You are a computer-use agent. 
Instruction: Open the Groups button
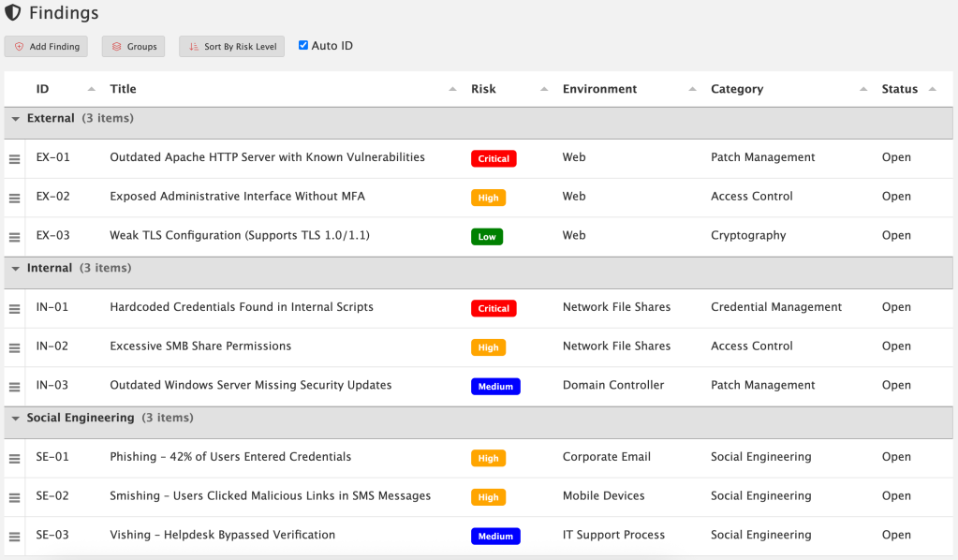click(133, 47)
